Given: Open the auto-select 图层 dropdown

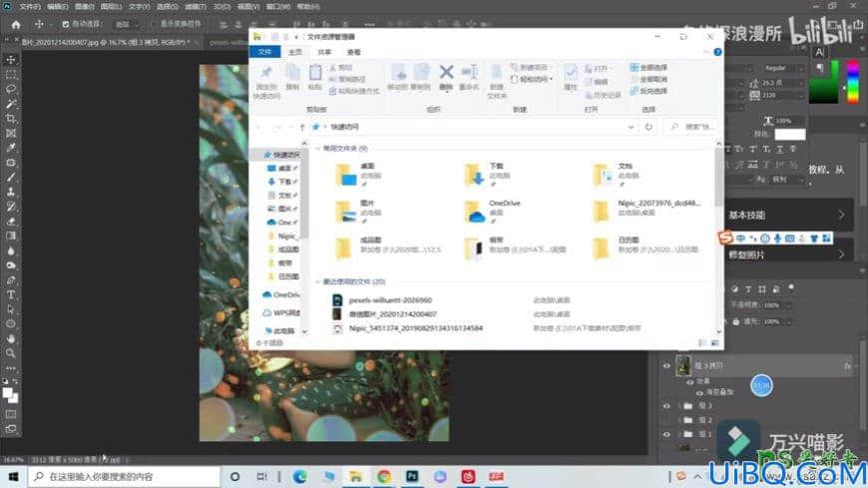Looking at the screenshot, I should tap(127, 24).
